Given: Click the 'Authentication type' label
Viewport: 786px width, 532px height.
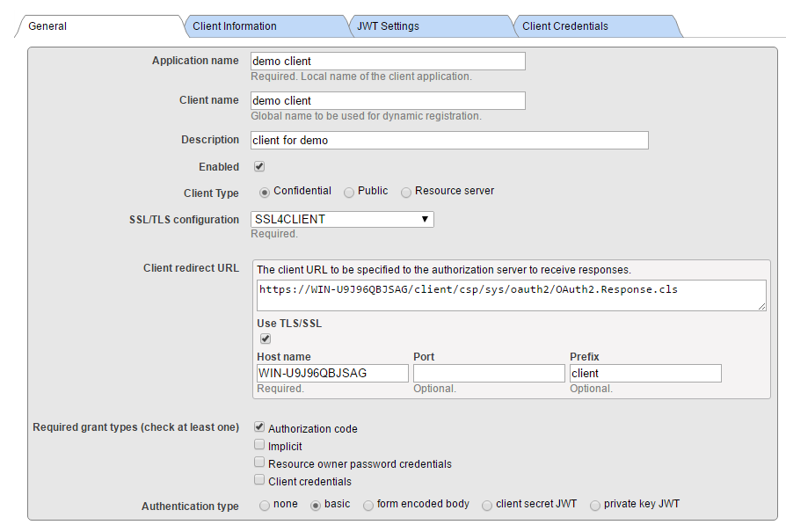Looking at the screenshot, I should [x=190, y=506].
